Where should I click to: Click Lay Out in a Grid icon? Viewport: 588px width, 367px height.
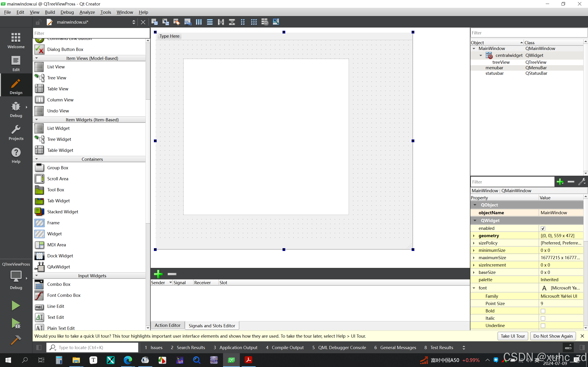254,22
